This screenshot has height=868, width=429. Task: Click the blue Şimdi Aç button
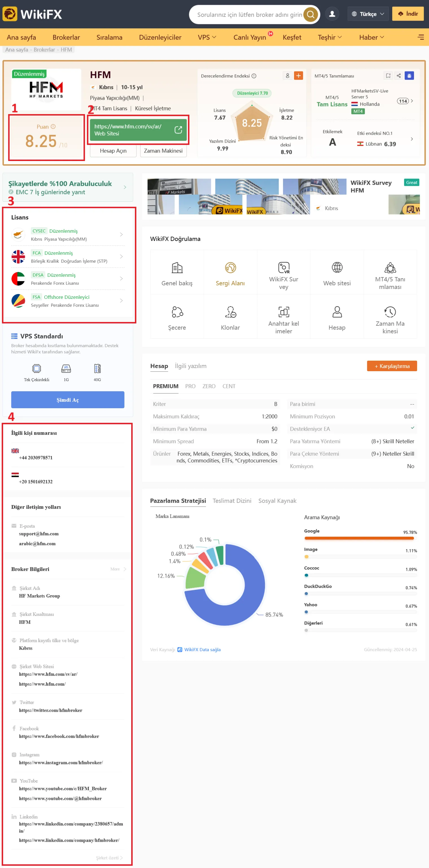click(68, 400)
